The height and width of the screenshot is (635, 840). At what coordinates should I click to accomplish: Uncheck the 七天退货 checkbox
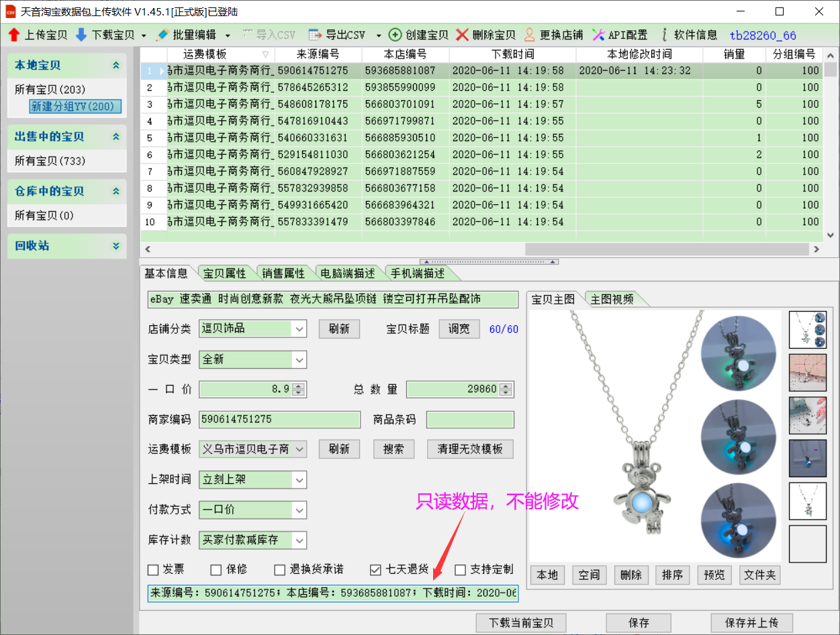pyautogui.click(x=376, y=570)
